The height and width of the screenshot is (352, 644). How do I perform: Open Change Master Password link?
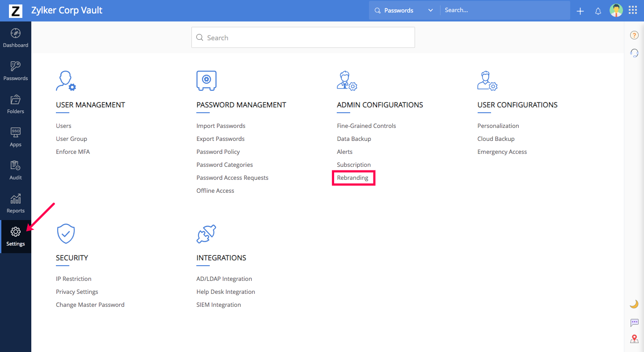click(x=90, y=305)
